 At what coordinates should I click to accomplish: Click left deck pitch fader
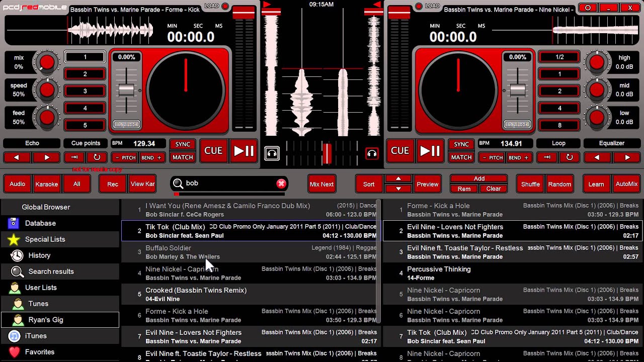(x=126, y=90)
